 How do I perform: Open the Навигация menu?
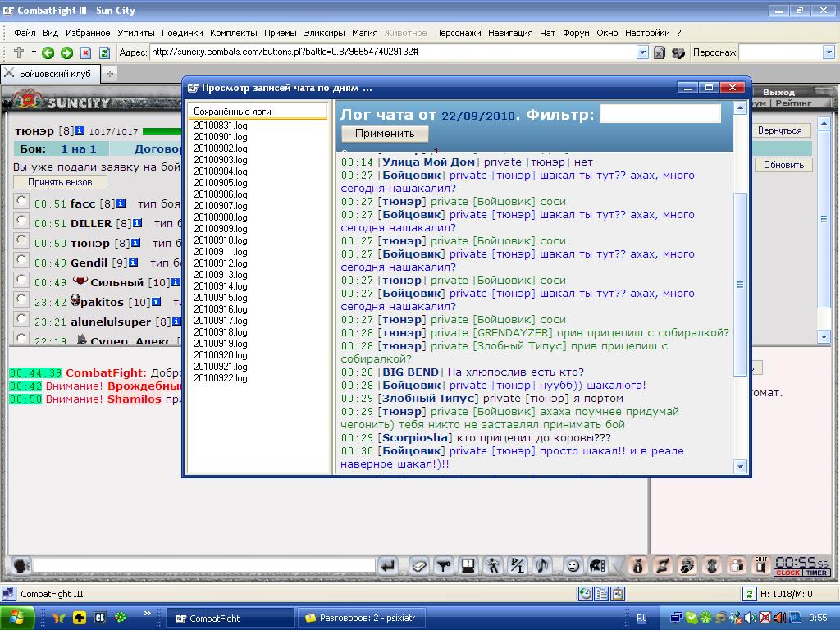[x=510, y=33]
